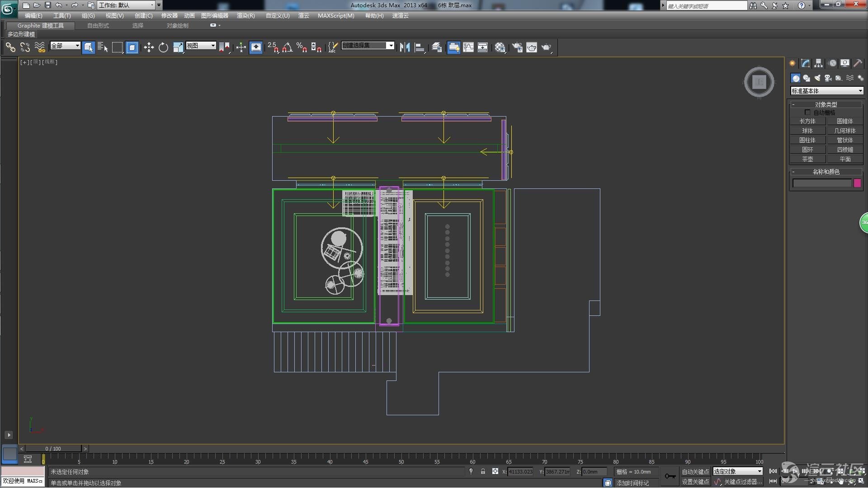
Task: Click the Render teapot icon
Action: (x=546, y=47)
